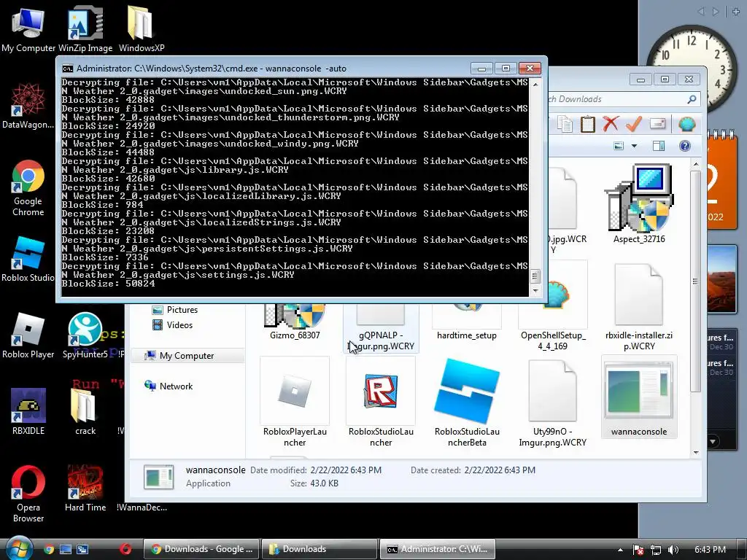
Task: Click the sidebar next-page arrow icon
Action: (x=716, y=11)
